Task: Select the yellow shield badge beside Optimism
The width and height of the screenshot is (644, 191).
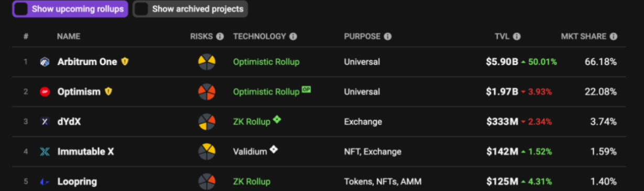Action: 108,92
